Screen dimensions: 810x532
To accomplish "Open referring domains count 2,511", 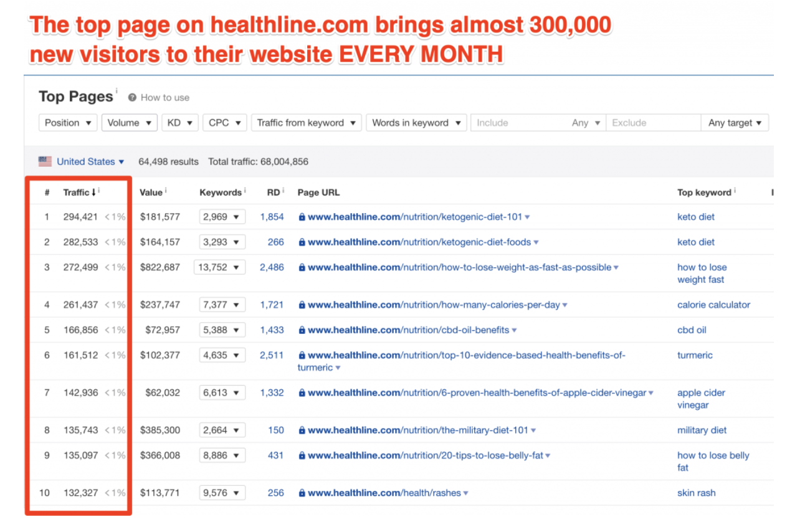I will [x=272, y=355].
